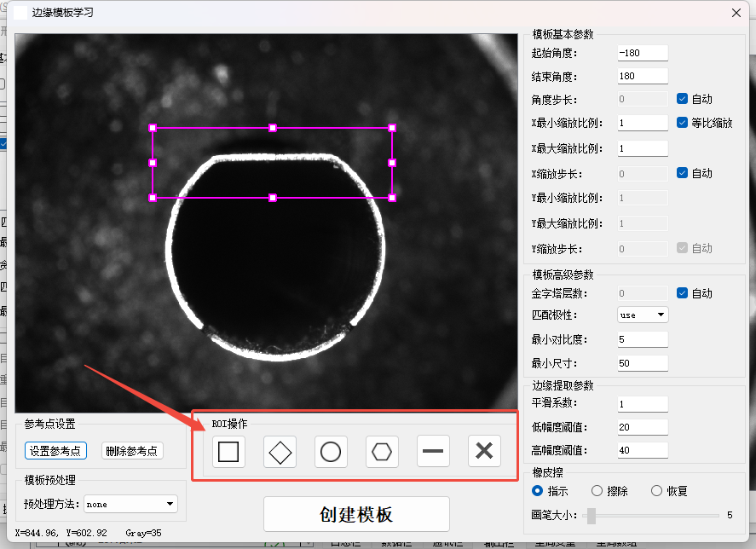Toggle 角度步长 自动 checkbox
The image size is (756, 549).
tap(683, 99)
